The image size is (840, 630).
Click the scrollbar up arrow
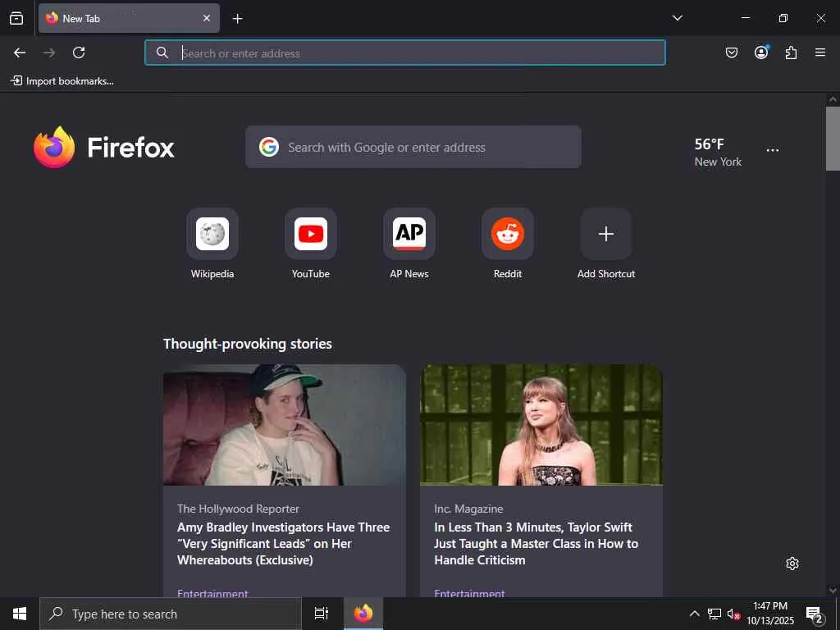point(833,99)
